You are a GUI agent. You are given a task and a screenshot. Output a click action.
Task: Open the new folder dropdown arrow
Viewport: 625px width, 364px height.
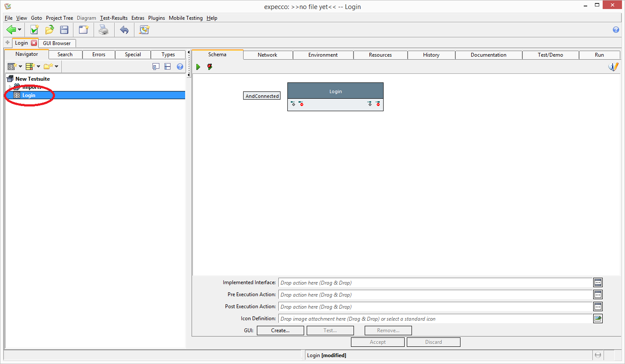pos(56,67)
